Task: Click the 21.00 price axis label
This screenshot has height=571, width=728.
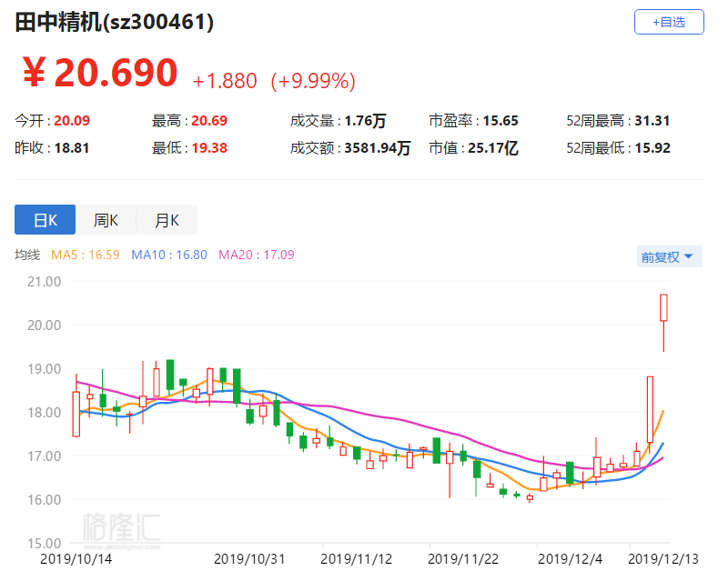Action: point(44,282)
